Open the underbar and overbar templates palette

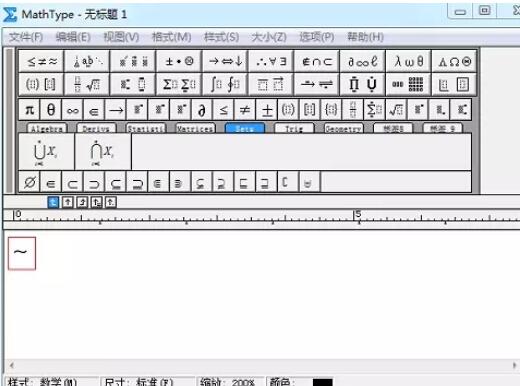tap(271, 84)
